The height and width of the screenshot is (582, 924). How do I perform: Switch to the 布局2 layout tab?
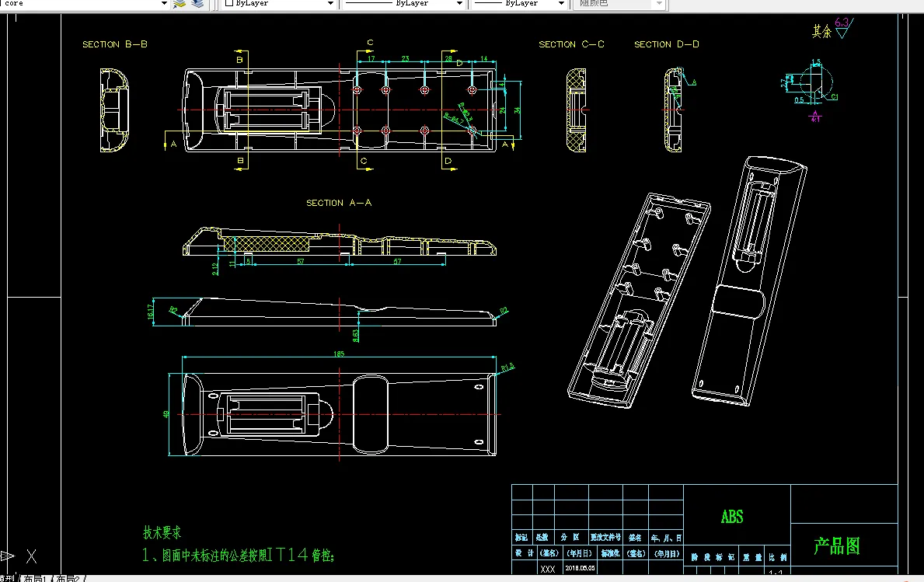[x=68, y=578]
